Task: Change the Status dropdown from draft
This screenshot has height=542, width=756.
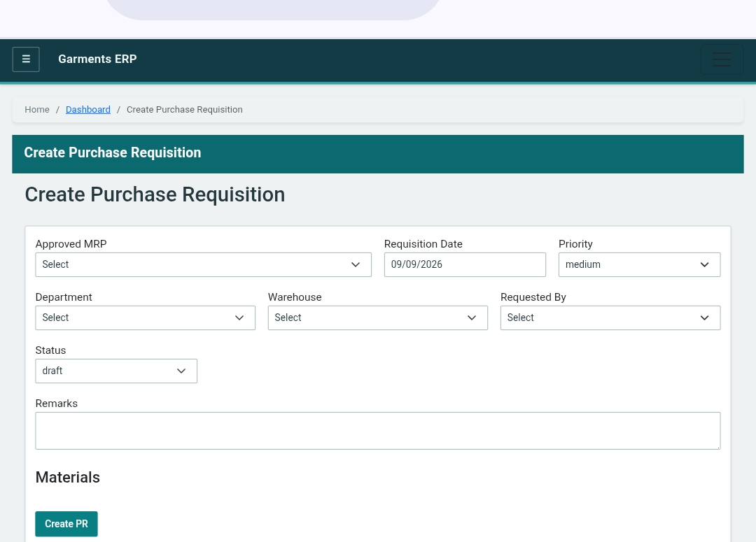Action: click(x=116, y=371)
